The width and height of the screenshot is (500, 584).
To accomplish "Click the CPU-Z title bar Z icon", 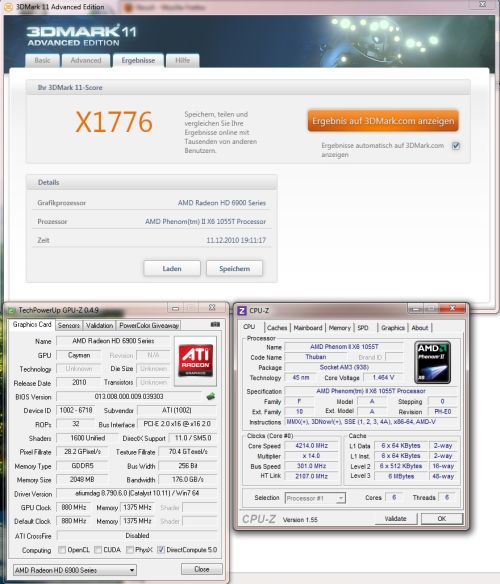I will tap(242, 311).
